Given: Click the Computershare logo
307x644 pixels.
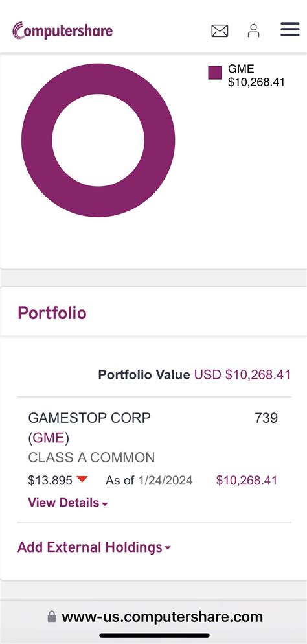Looking at the screenshot, I should (62, 30).
